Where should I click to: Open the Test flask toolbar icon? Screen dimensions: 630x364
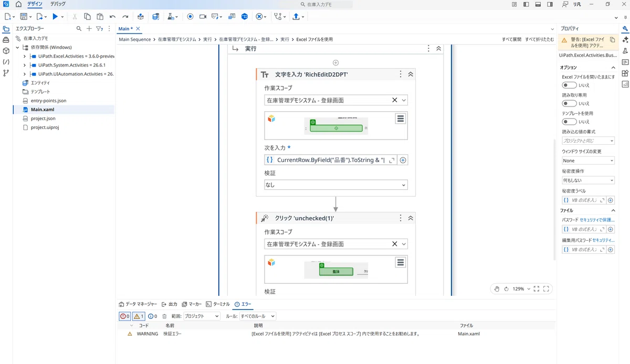point(171,17)
